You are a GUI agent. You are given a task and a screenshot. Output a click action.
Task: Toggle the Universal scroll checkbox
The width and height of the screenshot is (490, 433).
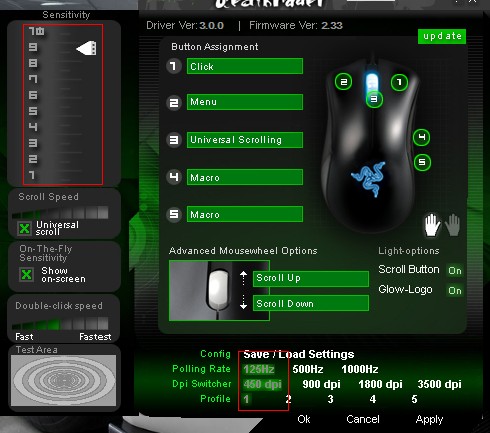point(24,228)
